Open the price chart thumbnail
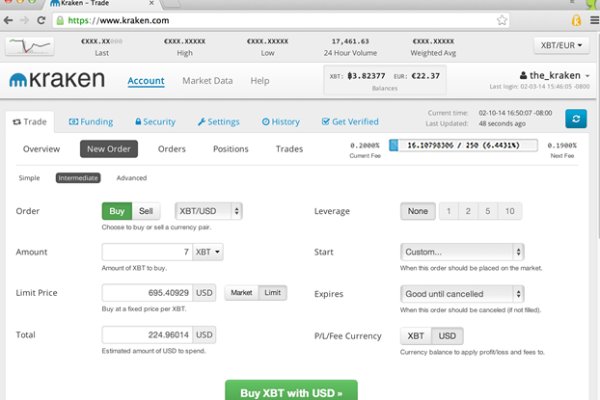Viewport: 600px width, 400px height. point(30,46)
